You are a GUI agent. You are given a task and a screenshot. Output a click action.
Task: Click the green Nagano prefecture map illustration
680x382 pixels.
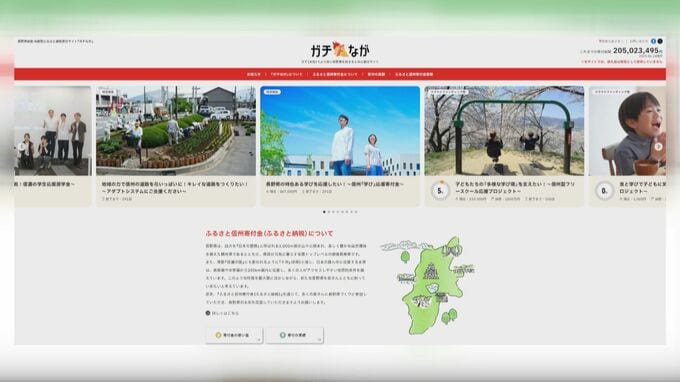click(429, 285)
